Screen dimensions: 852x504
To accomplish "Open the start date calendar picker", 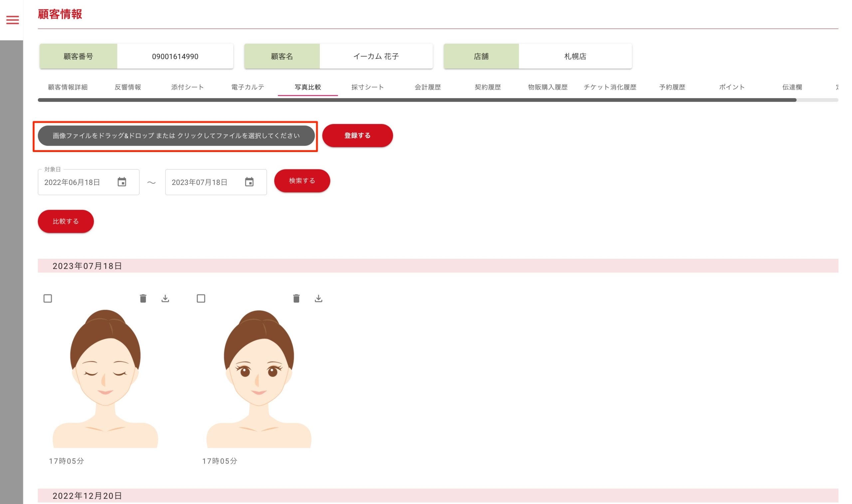I will tap(122, 182).
